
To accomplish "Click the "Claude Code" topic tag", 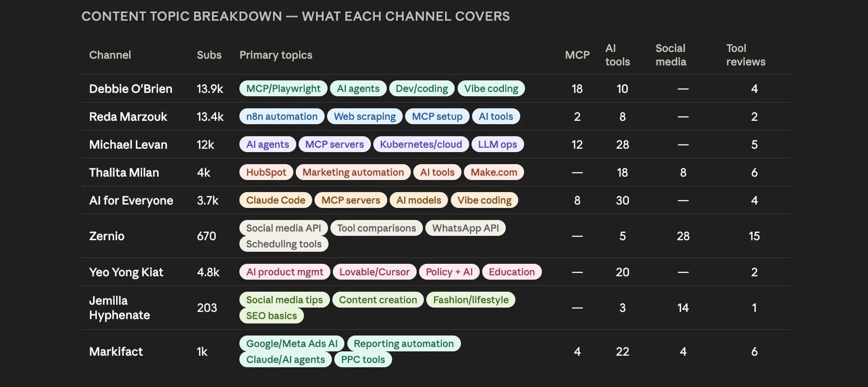I will (x=276, y=200).
